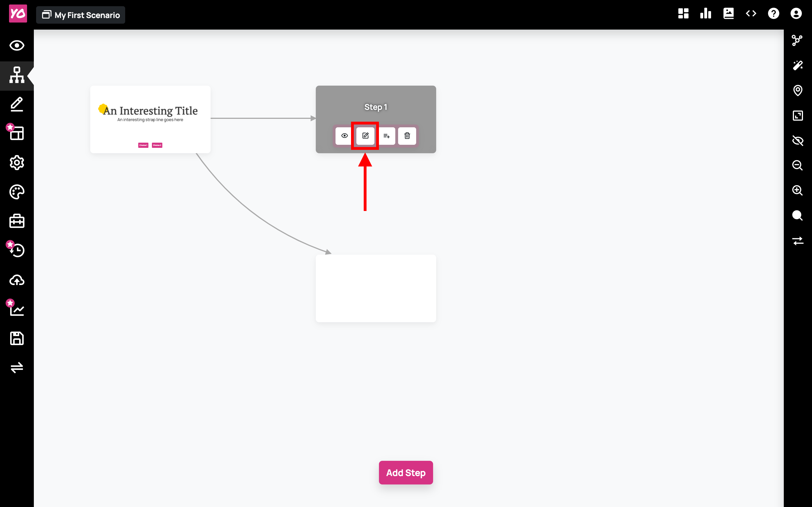Expand right toolbar with swap arrows

tap(798, 241)
